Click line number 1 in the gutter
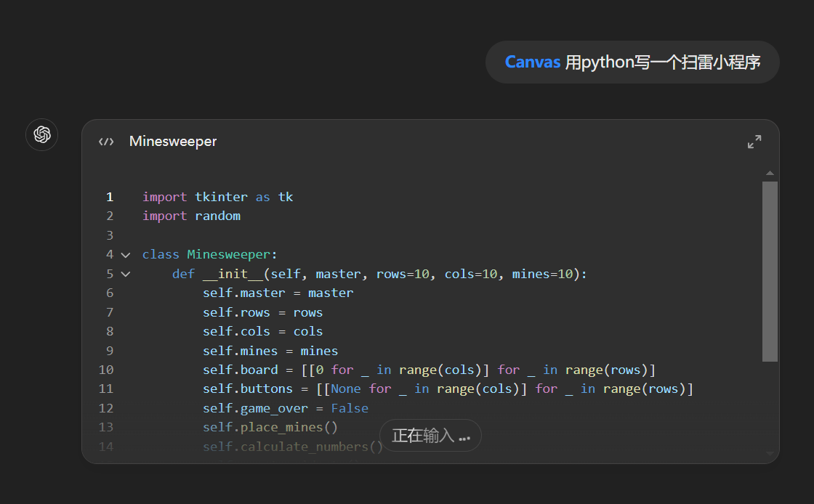814x504 pixels. click(110, 197)
